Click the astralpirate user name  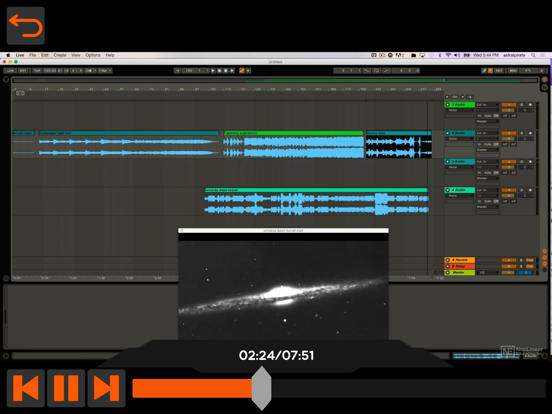pos(514,55)
